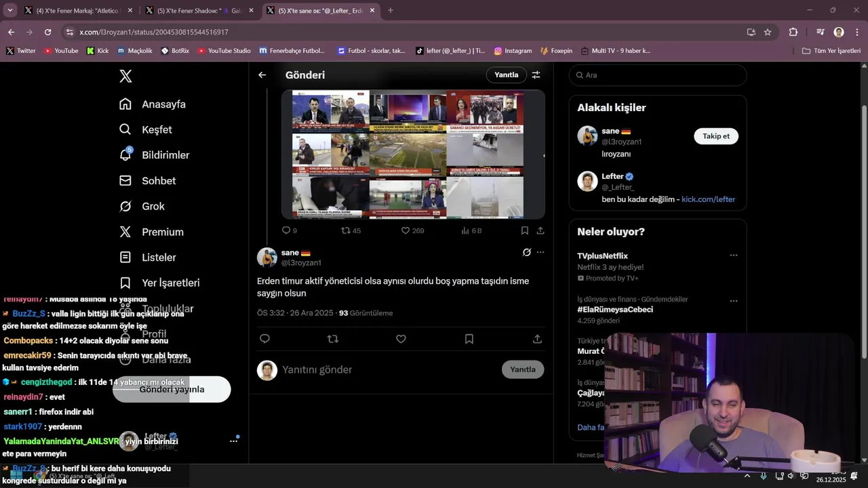Open YouTube bookmark in bookmarks bar
The image size is (868, 488).
point(61,51)
